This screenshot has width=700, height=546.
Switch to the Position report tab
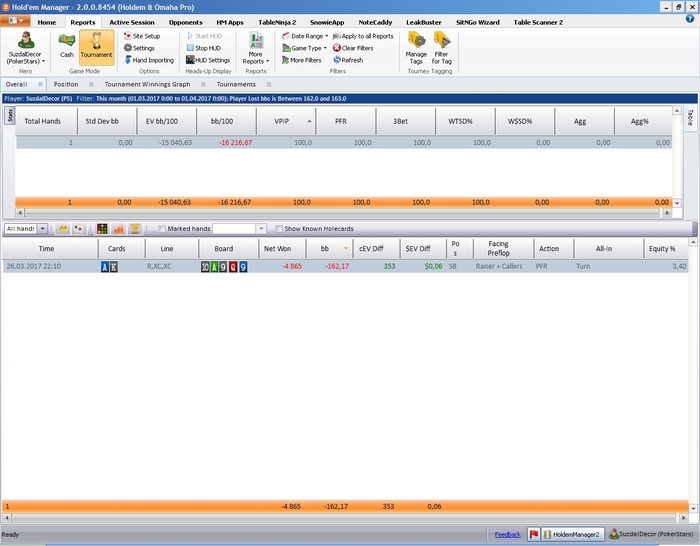(x=66, y=84)
